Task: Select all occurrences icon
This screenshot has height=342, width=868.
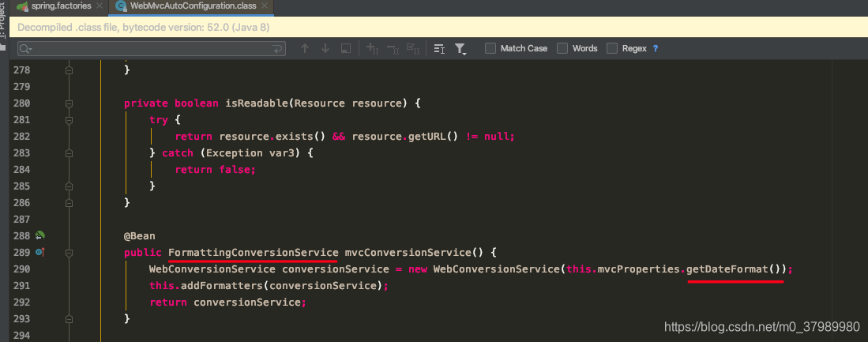Action: 413,49
